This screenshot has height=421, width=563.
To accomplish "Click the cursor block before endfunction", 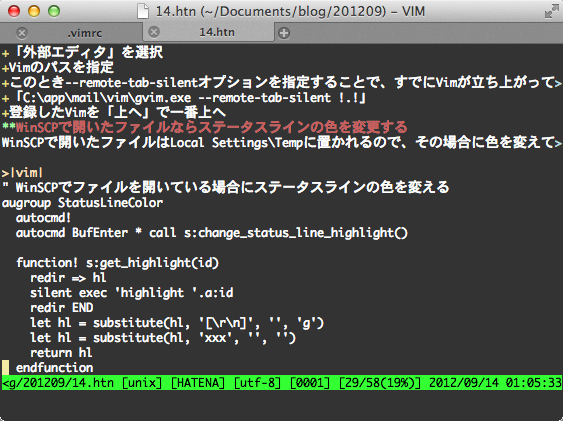I will (x=5, y=368).
